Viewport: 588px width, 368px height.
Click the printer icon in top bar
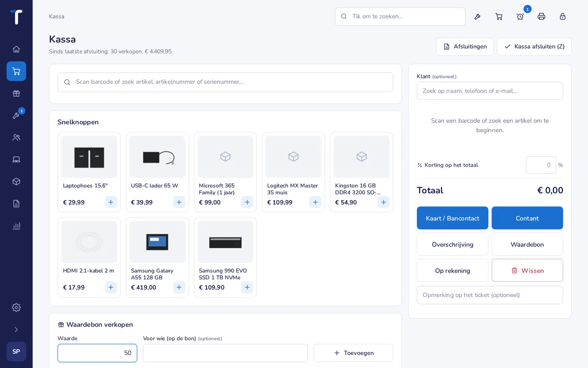coord(541,17)
